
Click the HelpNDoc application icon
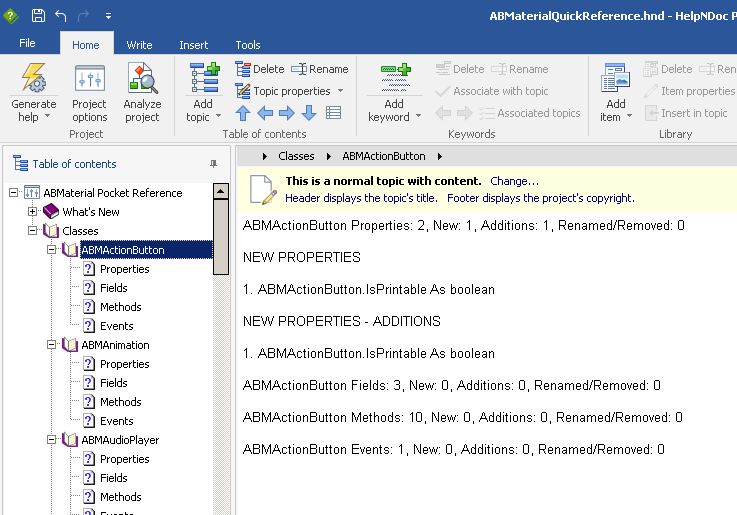coord(11,16)
